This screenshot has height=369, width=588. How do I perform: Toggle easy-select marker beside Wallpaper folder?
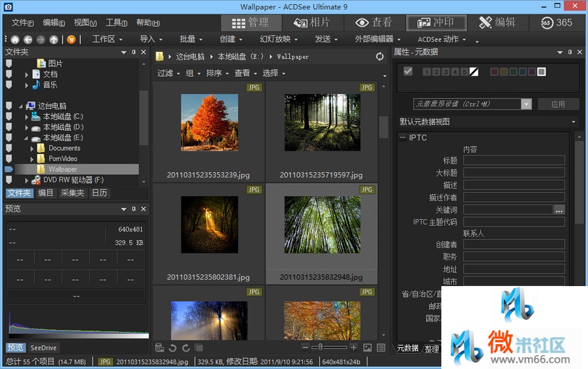(x=9, y=169)
